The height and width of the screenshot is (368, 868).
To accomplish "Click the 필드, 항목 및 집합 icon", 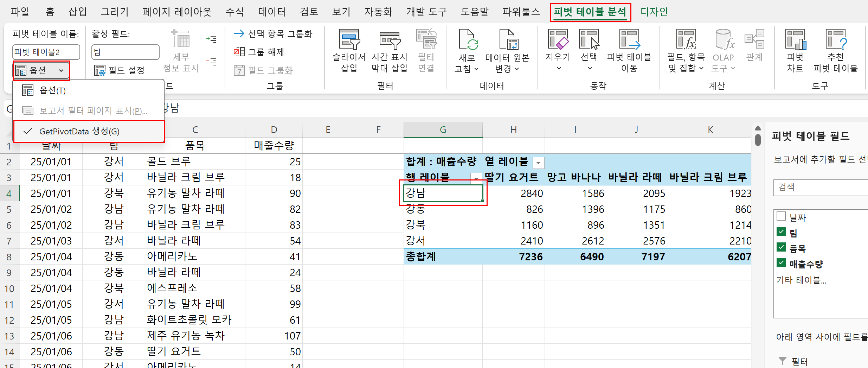I will coord(686,39).
